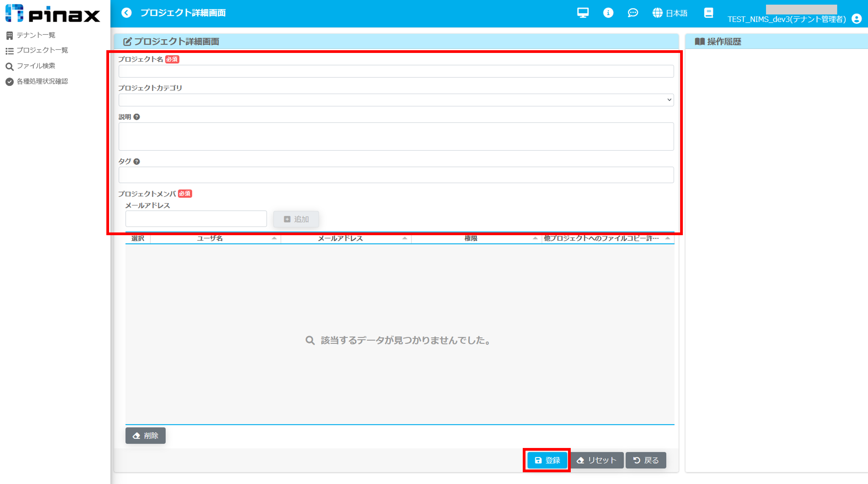Click help icon beside タグ label

[x=136, y=162]
